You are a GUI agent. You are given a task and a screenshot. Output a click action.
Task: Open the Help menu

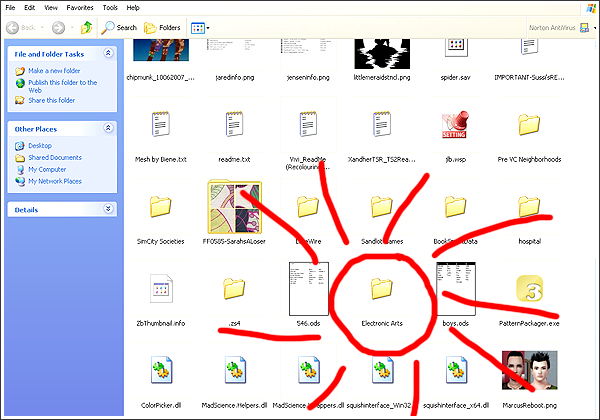[133, 8]
